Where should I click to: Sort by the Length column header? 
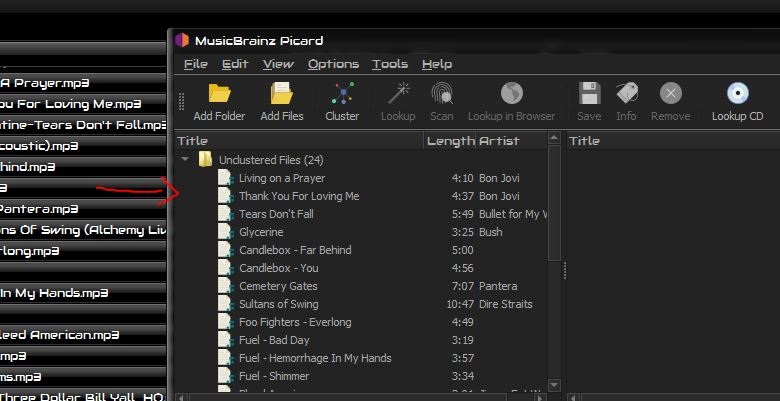(x=450, y=141)
